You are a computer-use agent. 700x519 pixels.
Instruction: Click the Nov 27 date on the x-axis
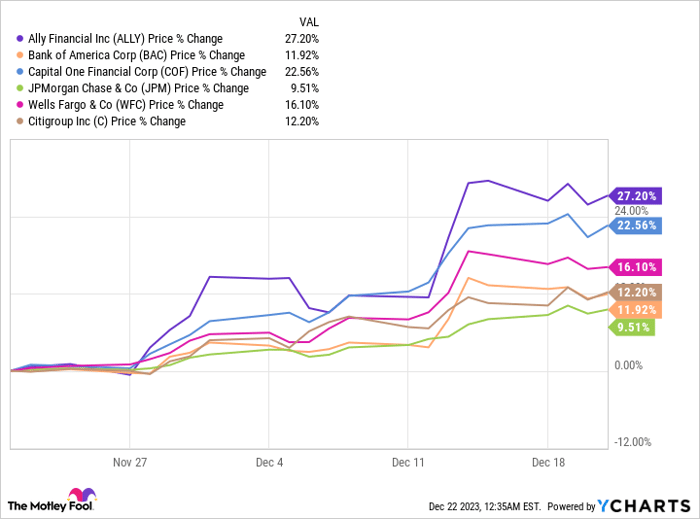[129, 463]
